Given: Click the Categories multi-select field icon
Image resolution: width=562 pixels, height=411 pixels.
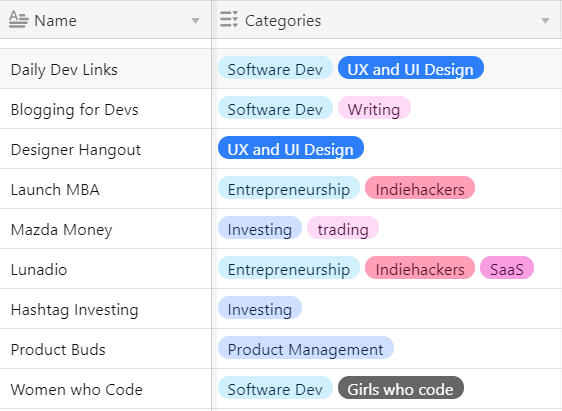Looking at the screenshot, I should (x=229, y=19).
